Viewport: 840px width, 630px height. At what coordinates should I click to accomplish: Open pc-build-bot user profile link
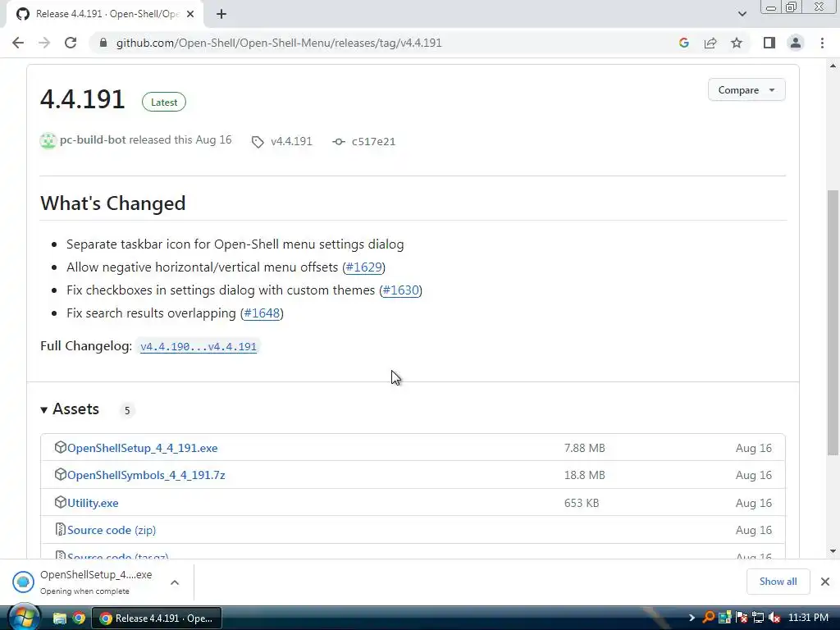click(x=93, y=139)
